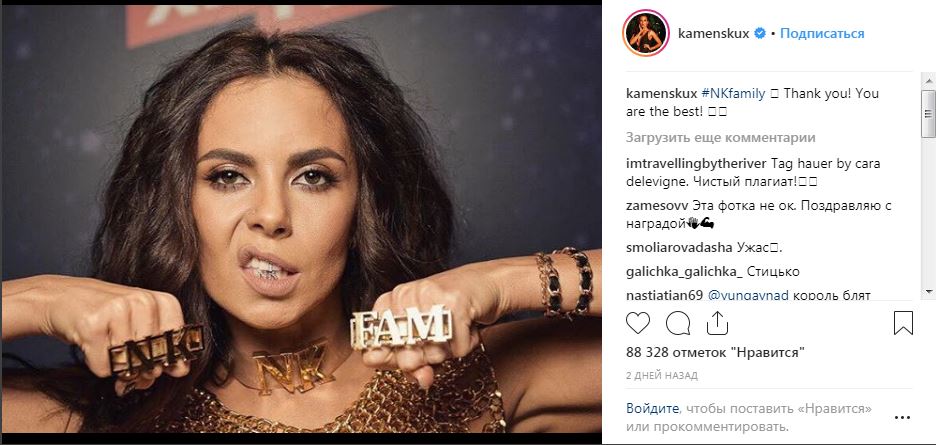Image resolution: width=936 pixels, height=445 pixels.
Task: Click Войти to log in
Action: [x=652, y=409]
